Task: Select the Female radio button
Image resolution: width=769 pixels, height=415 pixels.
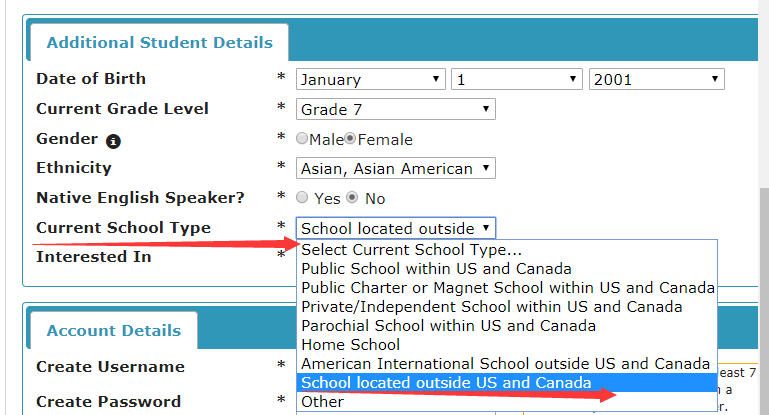Action: coord(350,139)
